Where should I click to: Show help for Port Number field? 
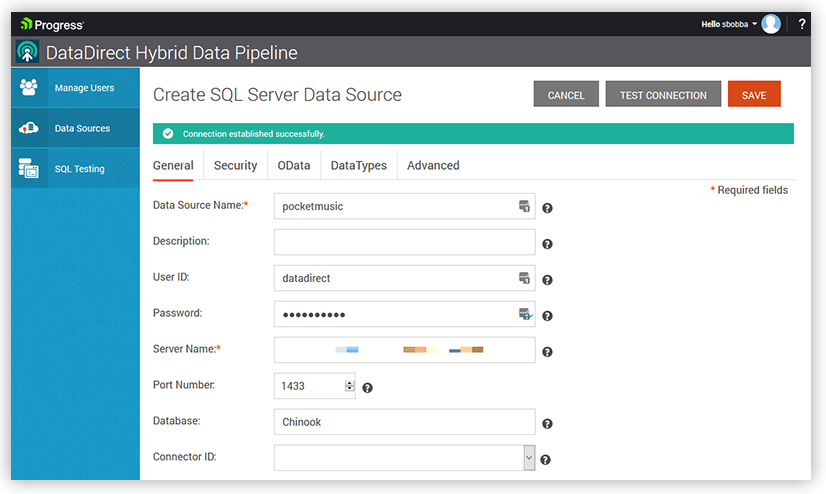(x=368, y=388)
